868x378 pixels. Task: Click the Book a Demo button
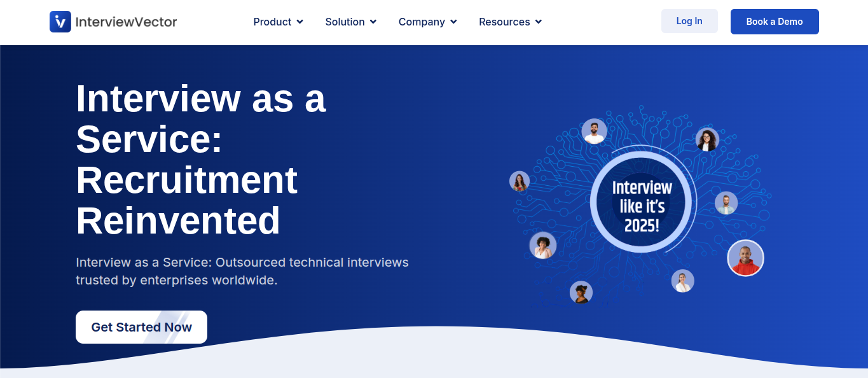(x=775, y=22)
